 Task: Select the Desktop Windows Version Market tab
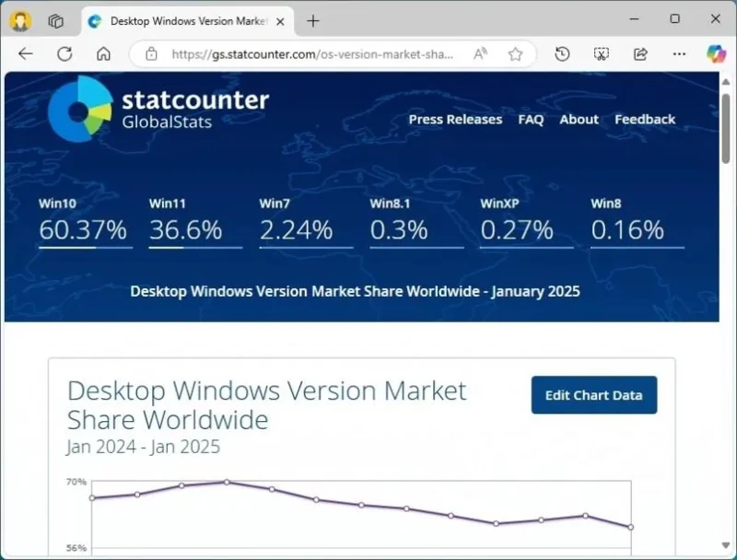click(x=188, y=21)
